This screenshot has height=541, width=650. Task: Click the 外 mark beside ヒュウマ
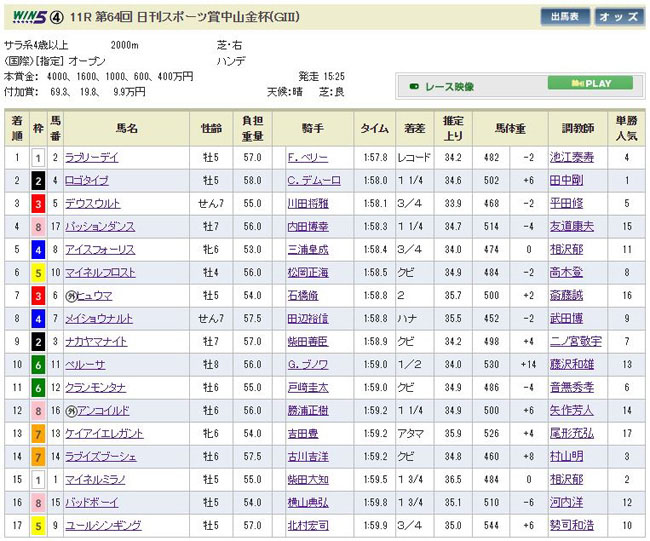(71, 296)
